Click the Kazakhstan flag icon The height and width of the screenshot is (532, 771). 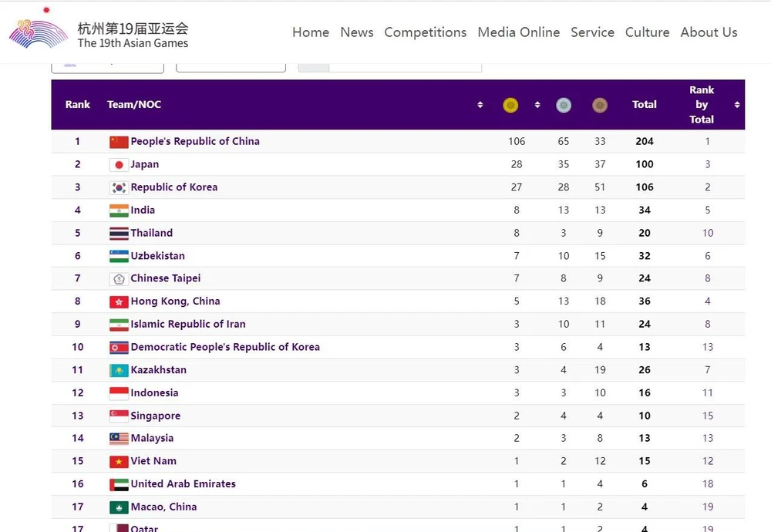(x=119, y=370)
